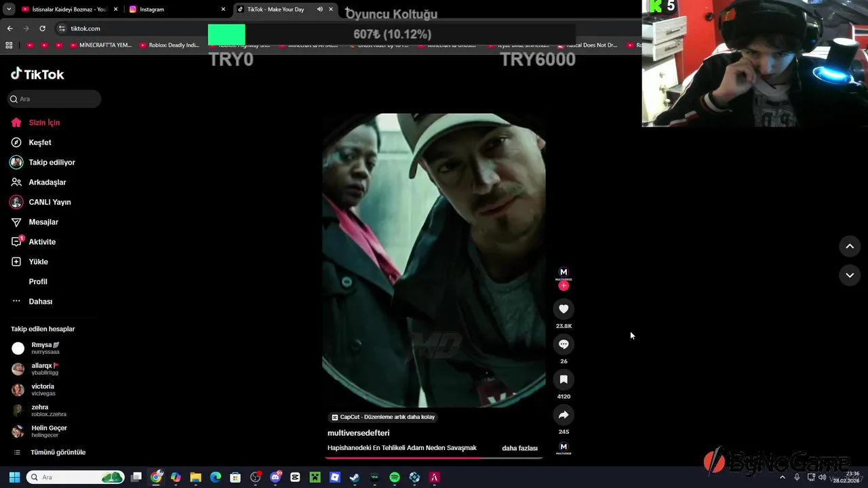
Task: Bookmark the video to favorites
Action: click(x=564, y=380)
